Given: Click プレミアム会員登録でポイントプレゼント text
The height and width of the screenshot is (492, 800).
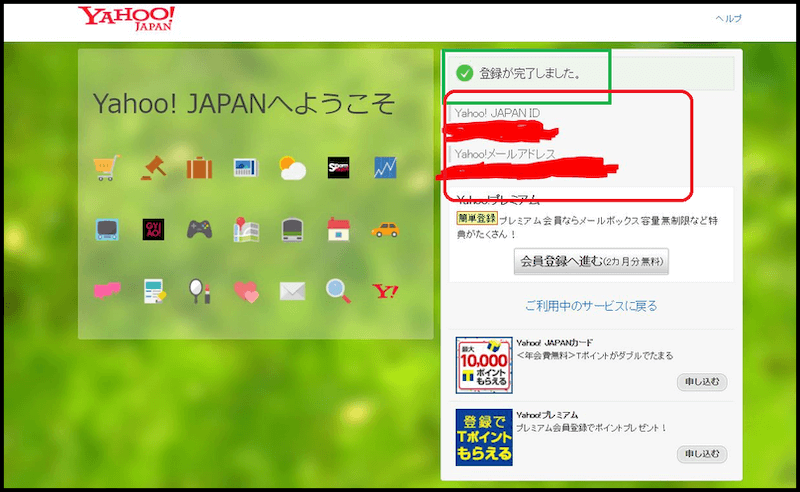Looking at the screenshot, I should (591, 428).
